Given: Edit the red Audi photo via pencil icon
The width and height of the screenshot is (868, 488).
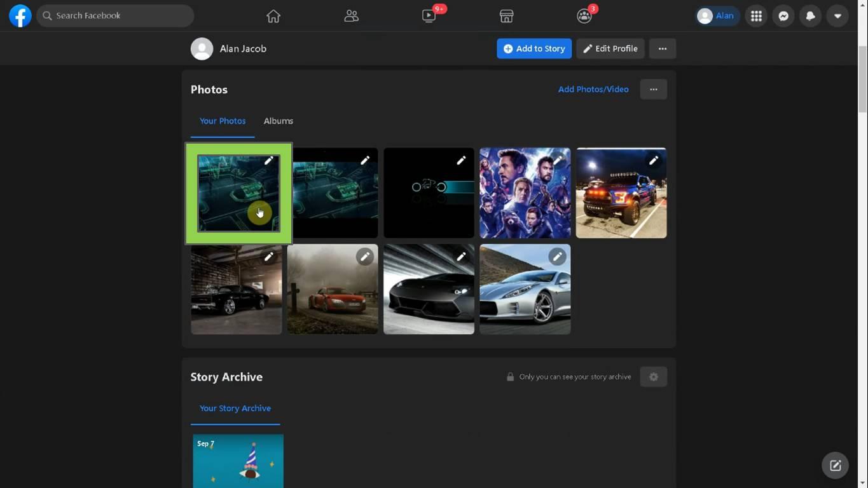Looking at the screenshot, I should point(365,257).
